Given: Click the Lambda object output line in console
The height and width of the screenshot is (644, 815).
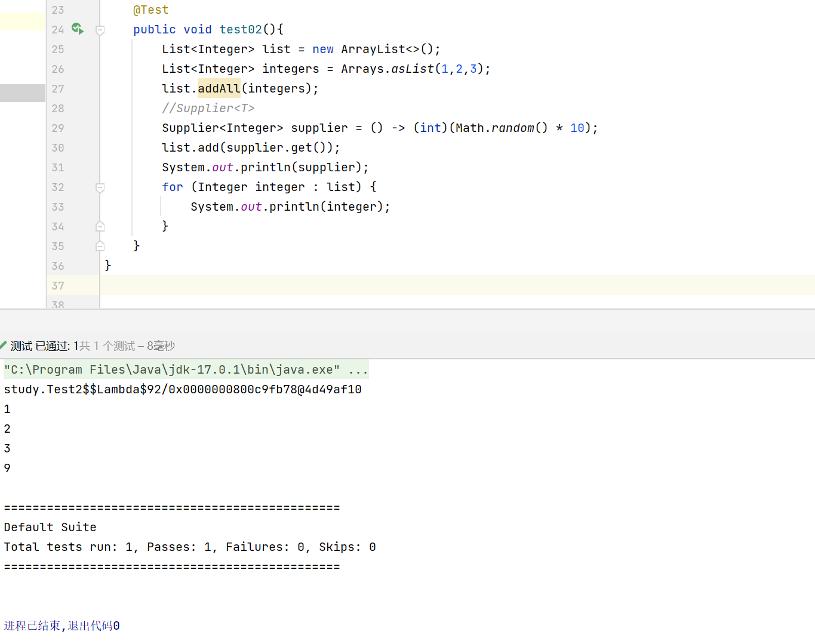Looking at the screenshot, I should [x=183, y=389].
